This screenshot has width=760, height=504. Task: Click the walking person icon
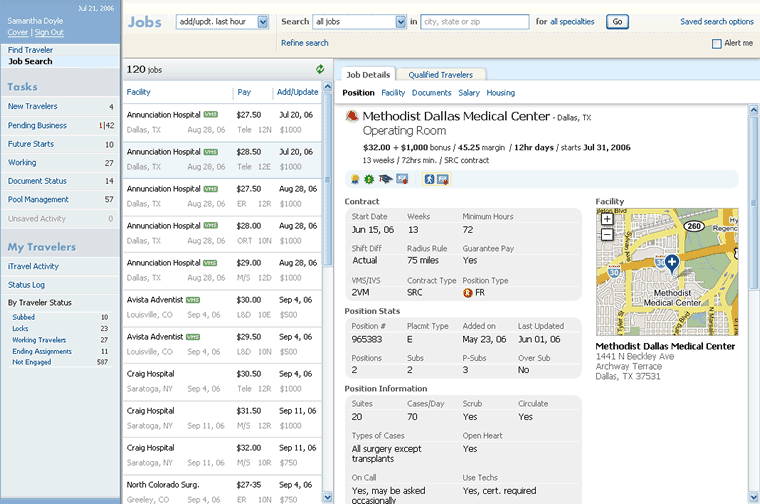coord(429,179)
